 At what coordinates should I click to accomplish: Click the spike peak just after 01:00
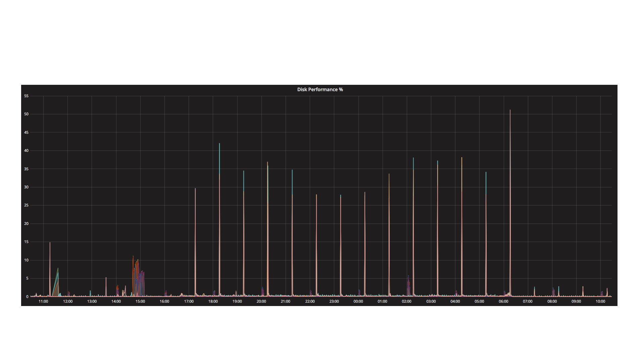click(x=389, y=175)
